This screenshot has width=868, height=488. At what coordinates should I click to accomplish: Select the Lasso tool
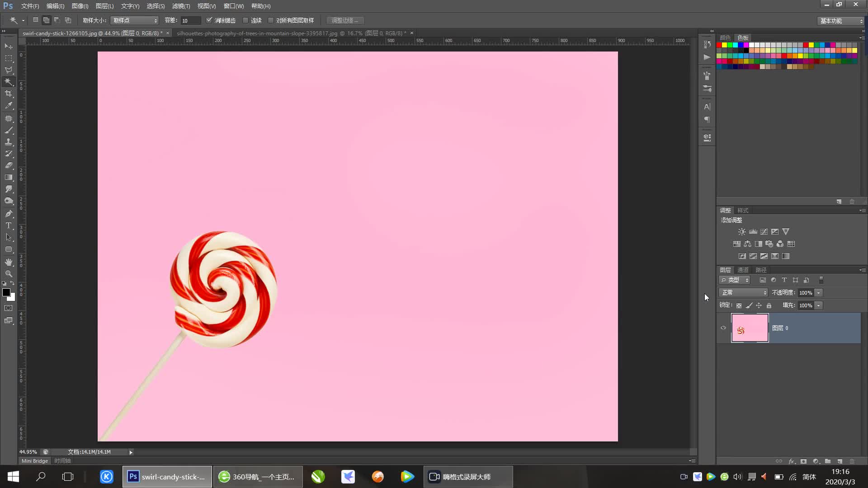[9, 70]
